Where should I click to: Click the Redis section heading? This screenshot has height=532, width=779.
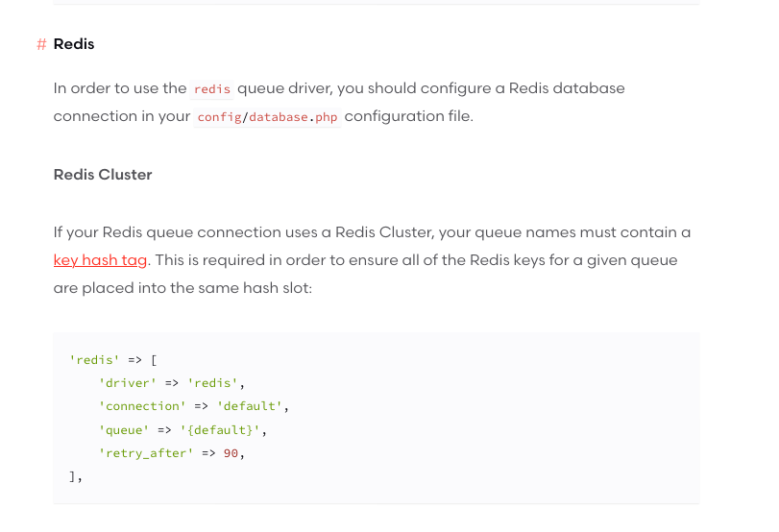click(74, 44)
